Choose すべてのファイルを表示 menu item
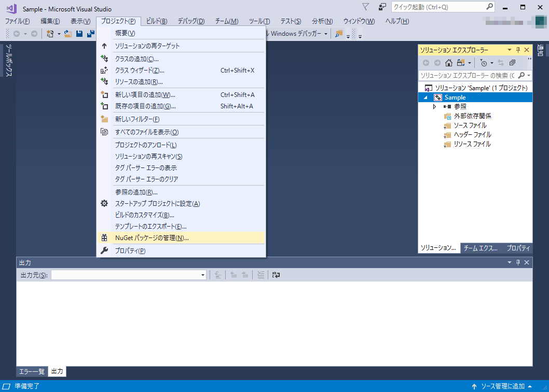This screenshot has height=392, width=549. point(181,132)
